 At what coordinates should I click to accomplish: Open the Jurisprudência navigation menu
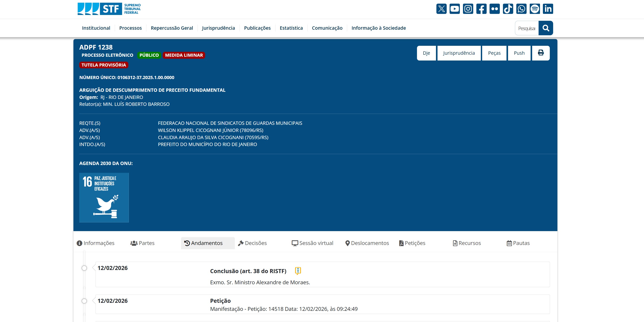click(218, 28)
